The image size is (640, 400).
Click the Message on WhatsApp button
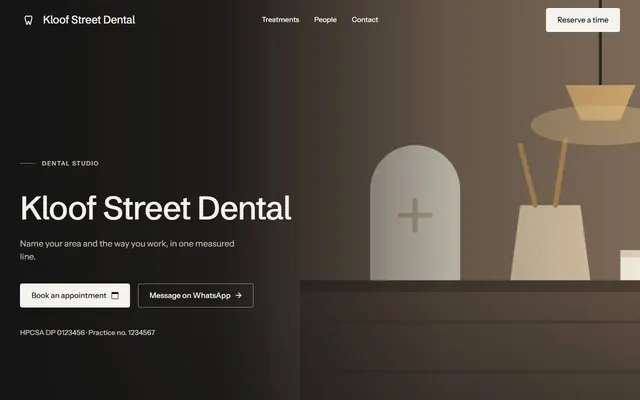[196, 296]
